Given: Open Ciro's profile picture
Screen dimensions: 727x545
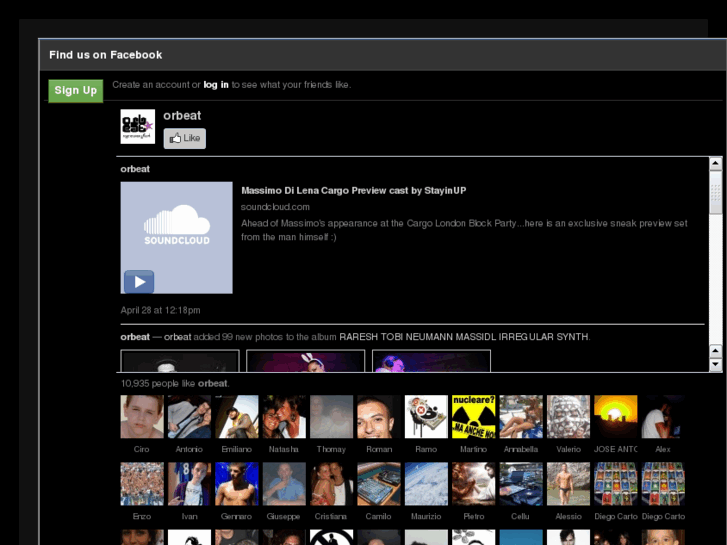Looking at the screenshot, I should (142, 417).
